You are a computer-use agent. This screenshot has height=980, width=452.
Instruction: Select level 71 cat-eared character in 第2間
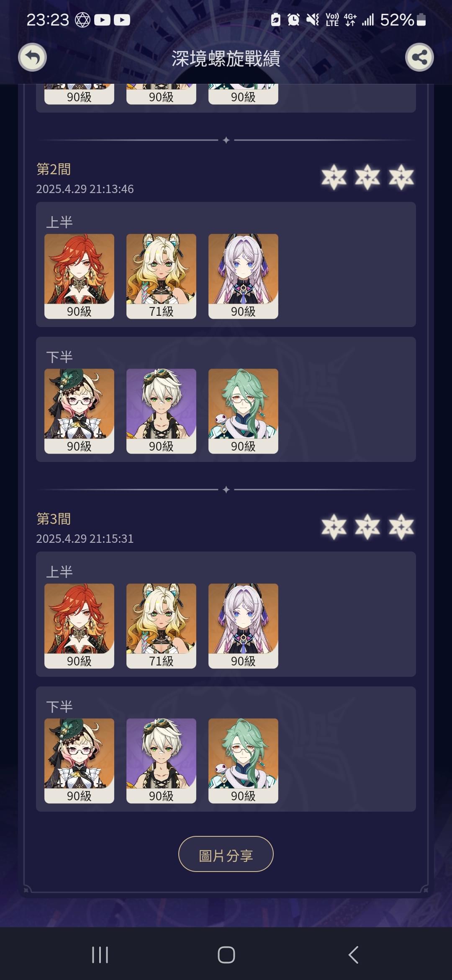click(161, 276)
